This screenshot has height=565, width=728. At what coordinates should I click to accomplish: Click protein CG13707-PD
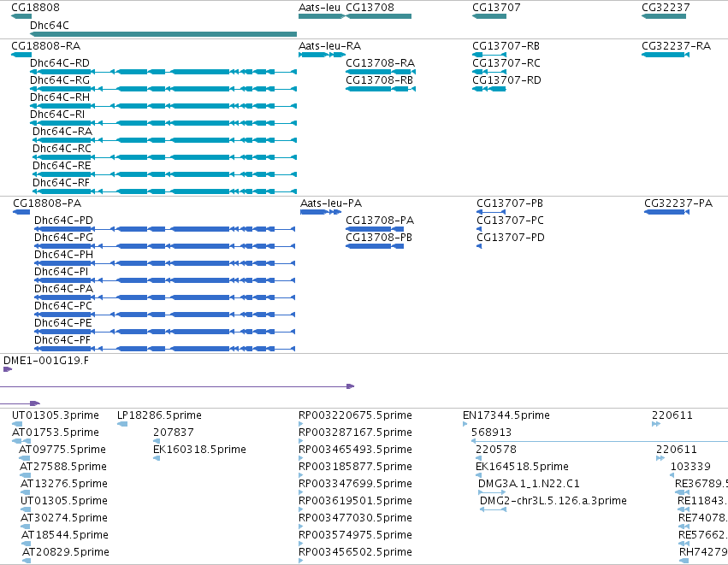[x=511, y=238]
